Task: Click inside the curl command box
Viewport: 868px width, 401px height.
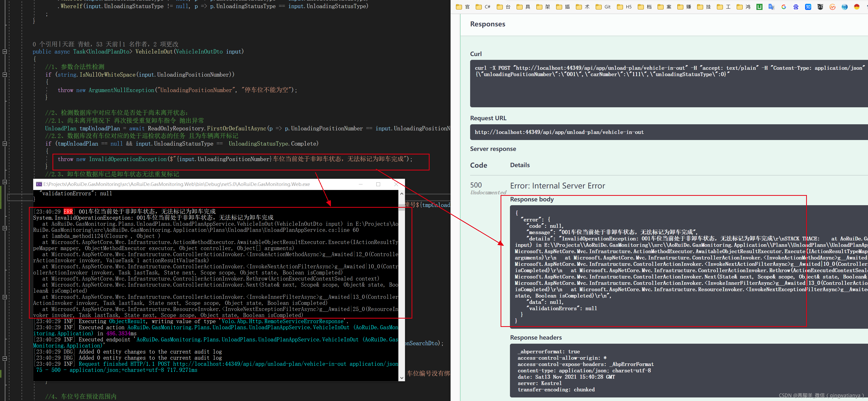Action: tap(669, 84)
